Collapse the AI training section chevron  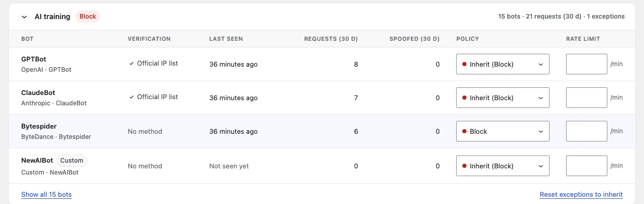[x=24, y=17]
